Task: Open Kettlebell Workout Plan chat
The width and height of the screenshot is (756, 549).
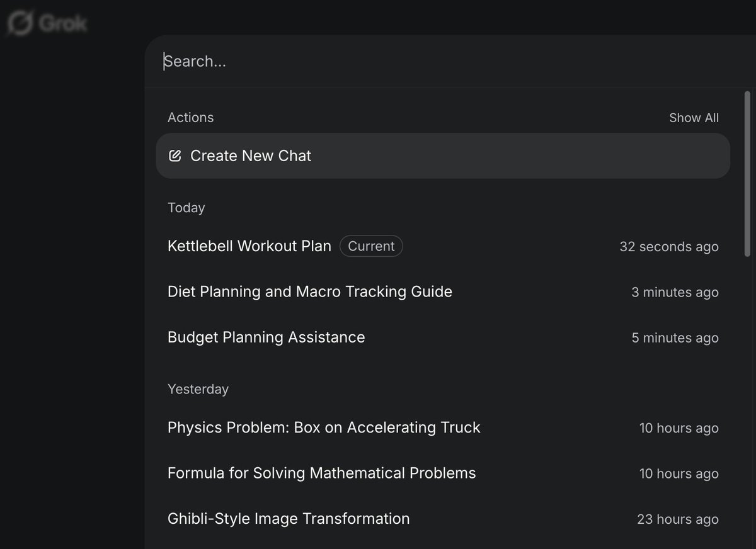Action: tap(443, 246)
